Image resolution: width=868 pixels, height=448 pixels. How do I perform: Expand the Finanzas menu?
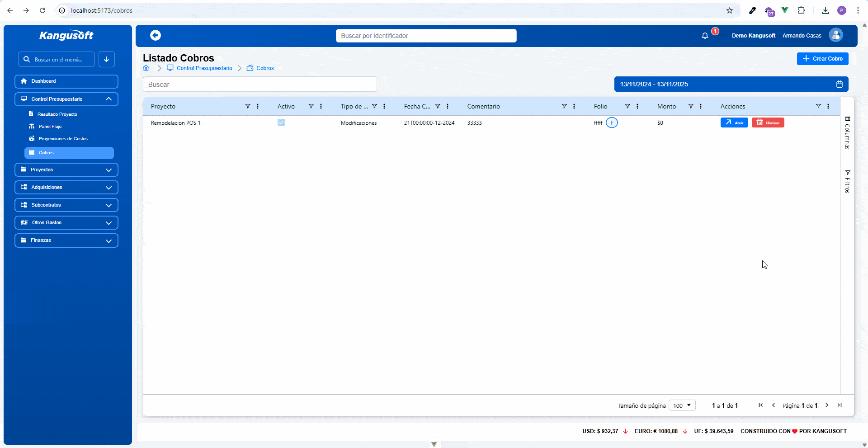point(66,240)
